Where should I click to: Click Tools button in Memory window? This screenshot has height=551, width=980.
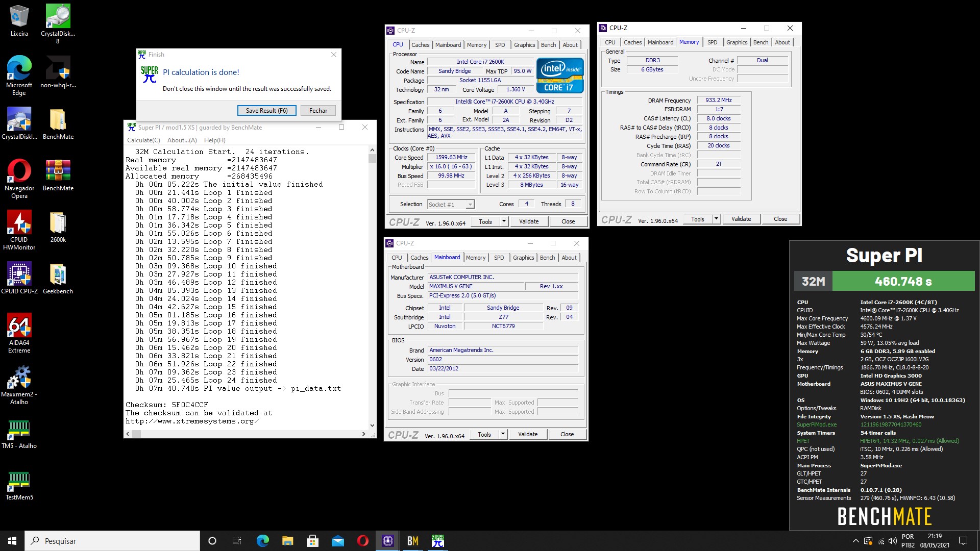(x=698, y=219)
